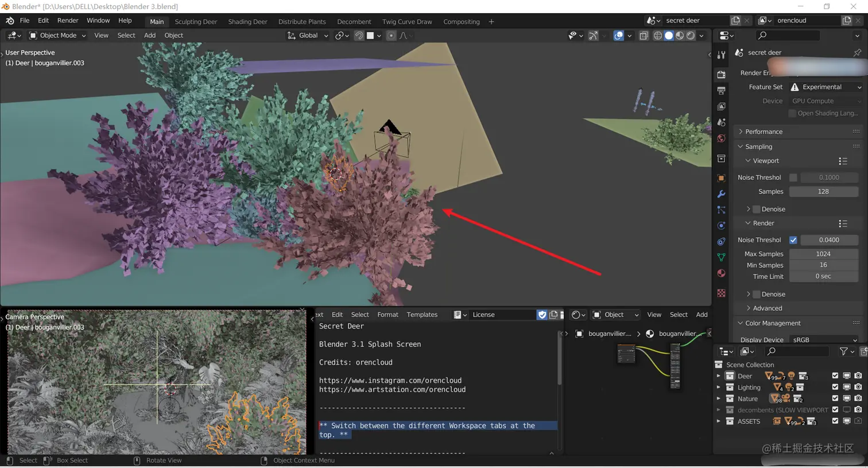The height and width of the screenshot is (468, 868).
Task: Disable Render Noise Threshold checkbox
Action: [793, 240]
